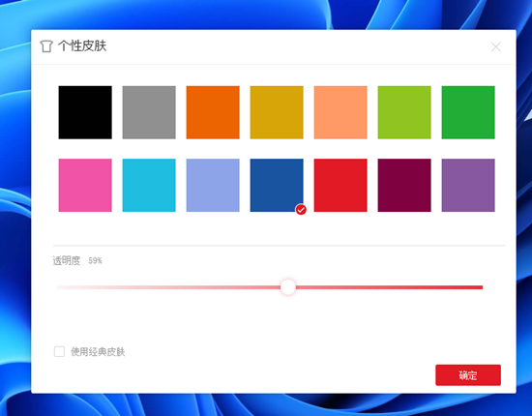Click the T-shirt skin icon in title
This screenshot has height=416, width=532.
pyautogui.click(x=46, y=46)
